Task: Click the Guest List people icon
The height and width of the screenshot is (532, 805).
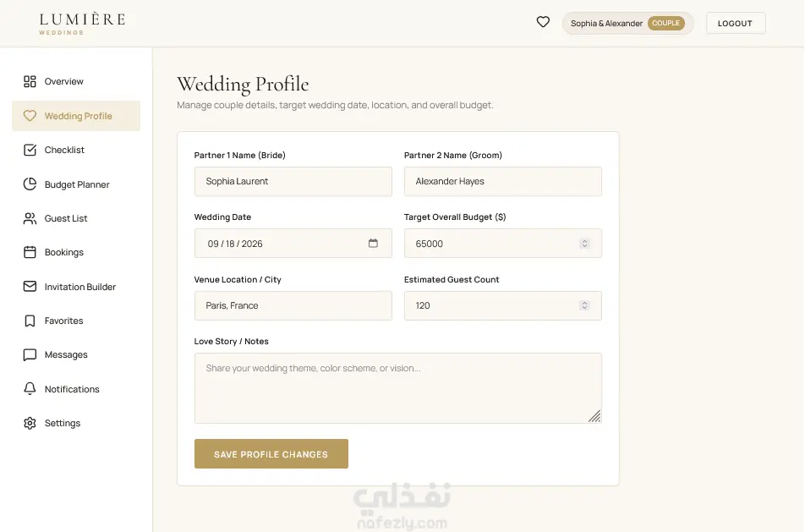Action: tap(30, 218)
